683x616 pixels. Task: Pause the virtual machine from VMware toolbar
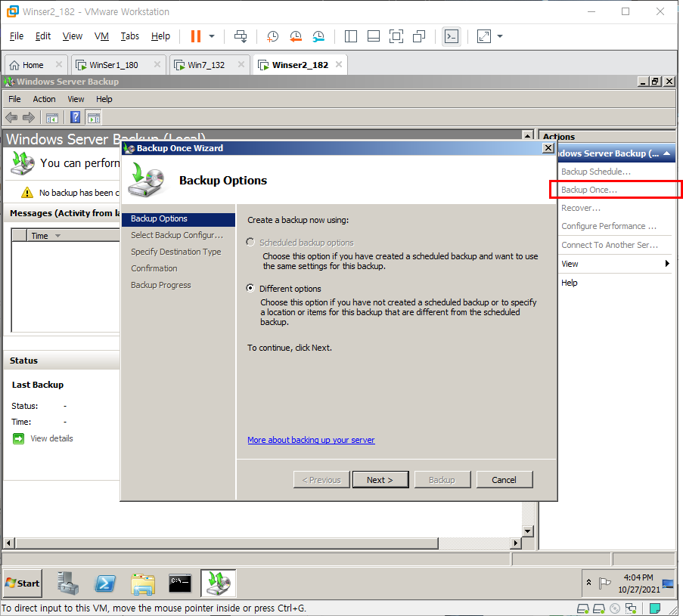tap(196, 36)
